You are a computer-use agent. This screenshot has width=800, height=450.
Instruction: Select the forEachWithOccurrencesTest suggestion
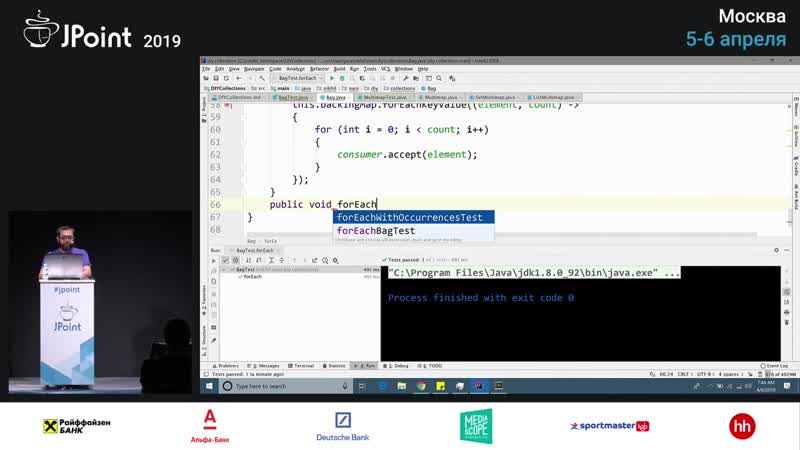click(409, 217)
